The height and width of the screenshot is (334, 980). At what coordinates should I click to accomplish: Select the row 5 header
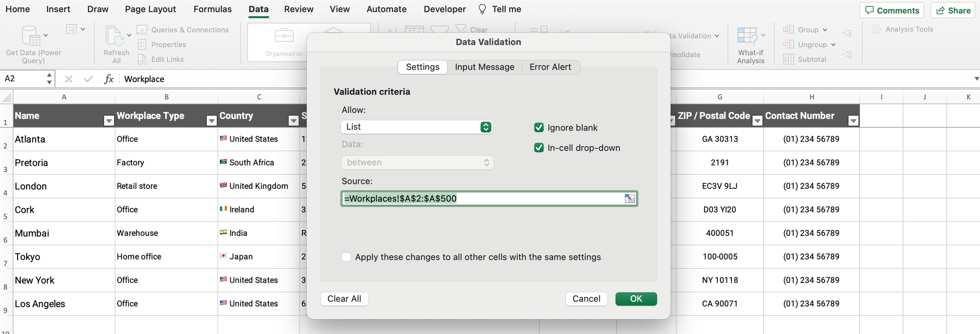point(6,210)
